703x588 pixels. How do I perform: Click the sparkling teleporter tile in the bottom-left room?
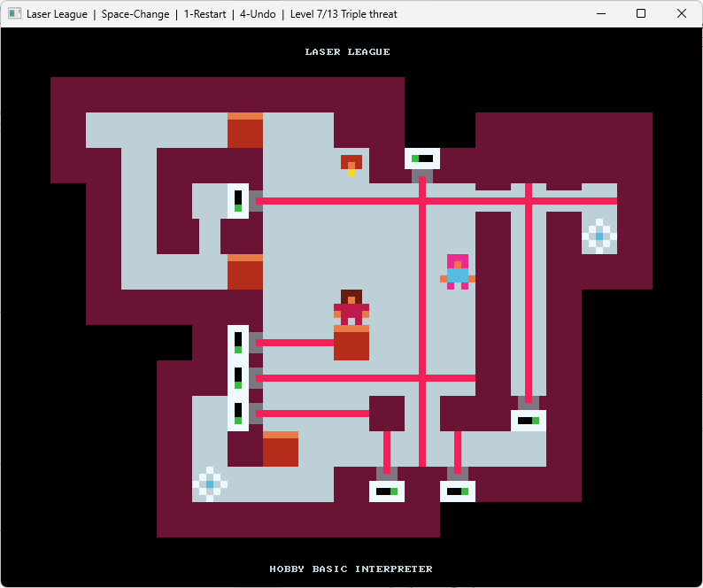click(x=210, y=484)
